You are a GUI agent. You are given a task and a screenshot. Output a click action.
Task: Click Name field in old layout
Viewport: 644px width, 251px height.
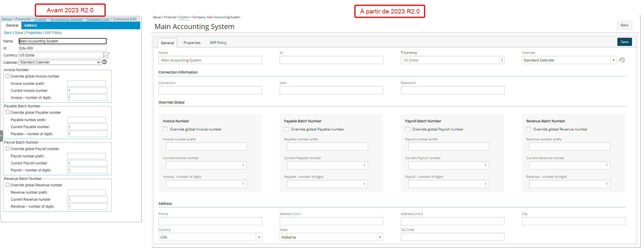(63, 41)
